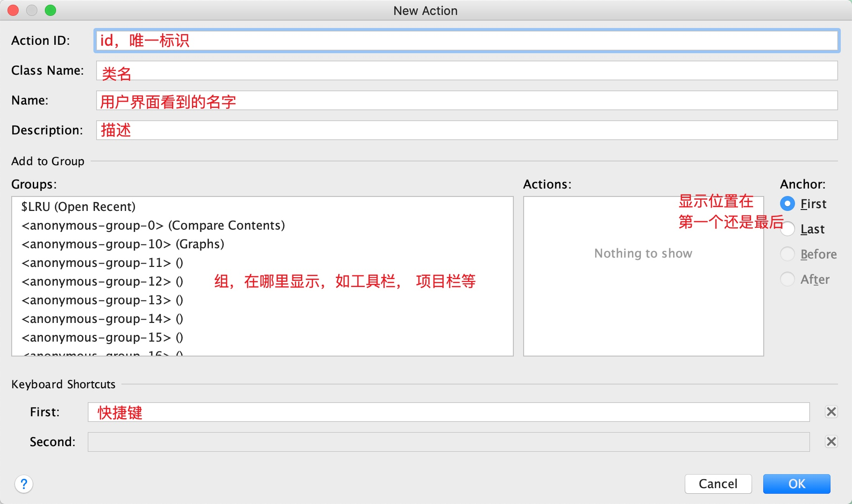
Task: Click the green zoom window button
Action: [50, 10]
